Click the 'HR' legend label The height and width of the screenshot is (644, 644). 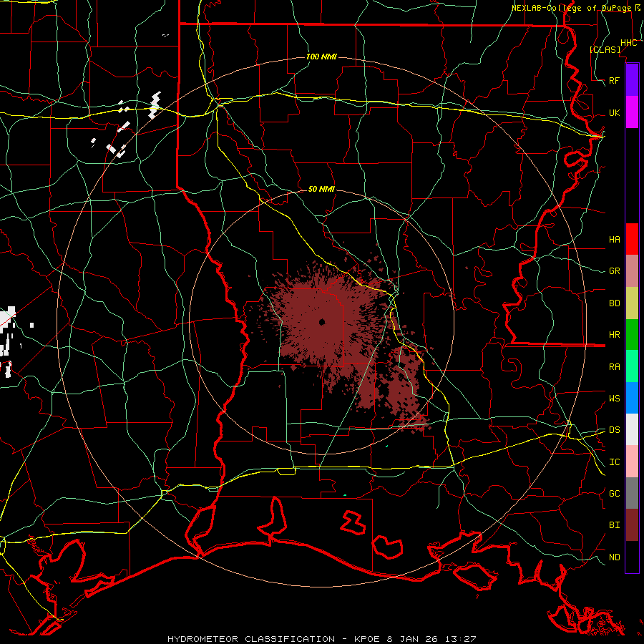[x=615, y=335]
